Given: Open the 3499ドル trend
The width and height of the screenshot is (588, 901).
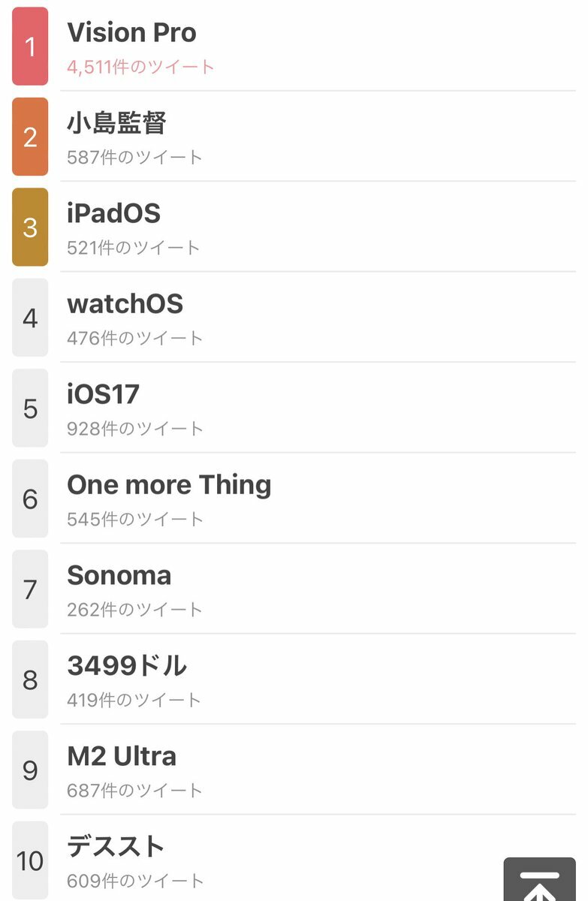Looking at the screenshot, I should click(x=126, y=666).
